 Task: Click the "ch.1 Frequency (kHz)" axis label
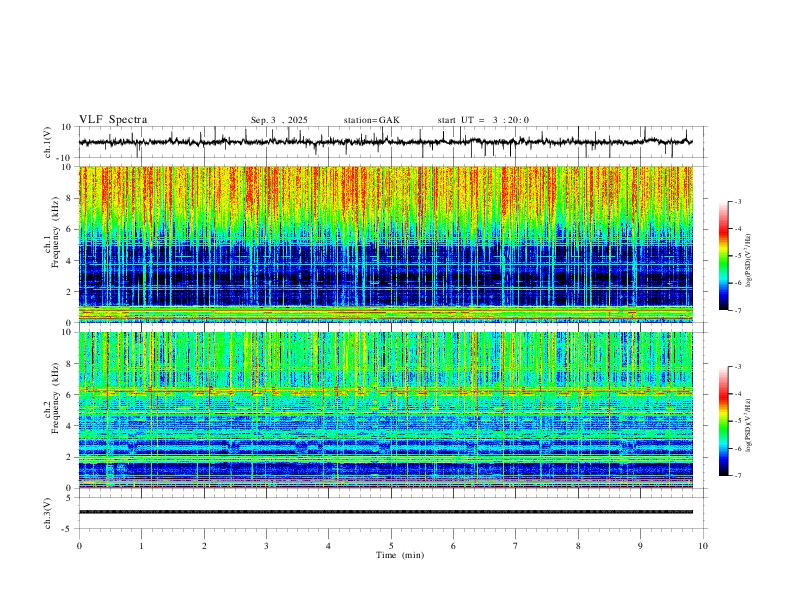tap(51, 233)
